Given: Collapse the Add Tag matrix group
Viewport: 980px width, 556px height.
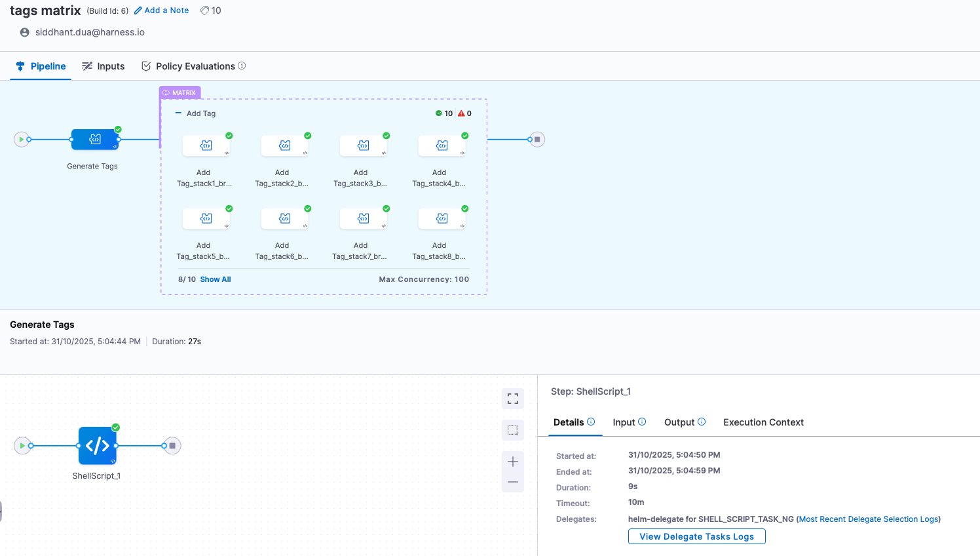Looking at the screenshot, I should (178, 113).
